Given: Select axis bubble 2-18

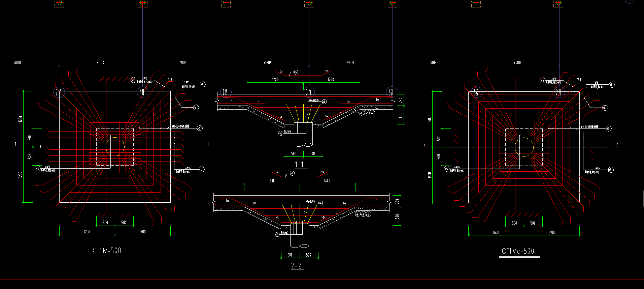Looking at the screenshot, I should click(142, 92).
